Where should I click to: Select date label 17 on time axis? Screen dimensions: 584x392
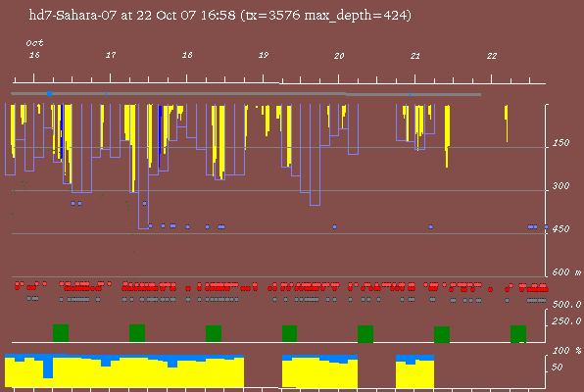(111, 55)
